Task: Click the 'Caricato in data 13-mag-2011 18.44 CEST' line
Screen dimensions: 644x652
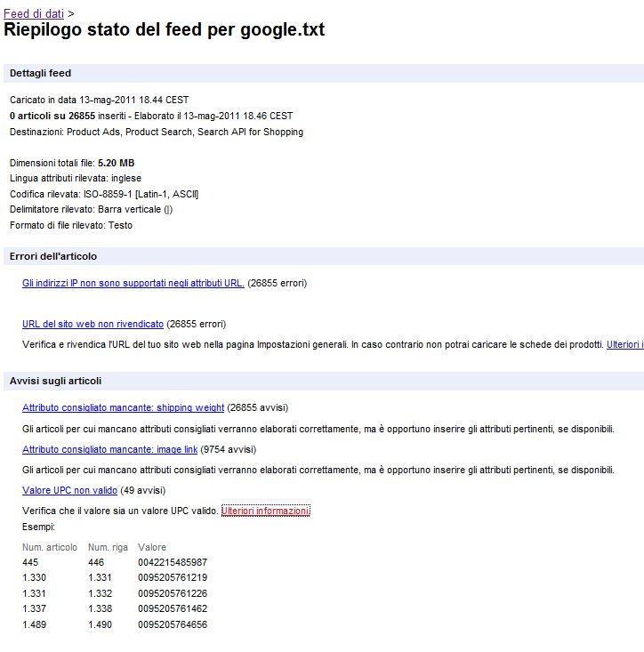Action: pyautogui.click(x=99, y=100)
